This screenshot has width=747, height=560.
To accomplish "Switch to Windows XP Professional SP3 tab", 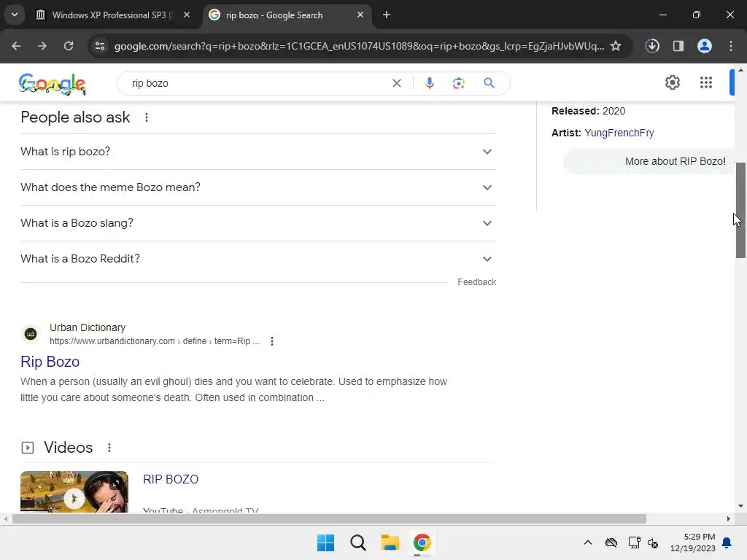I will [113, 15].
